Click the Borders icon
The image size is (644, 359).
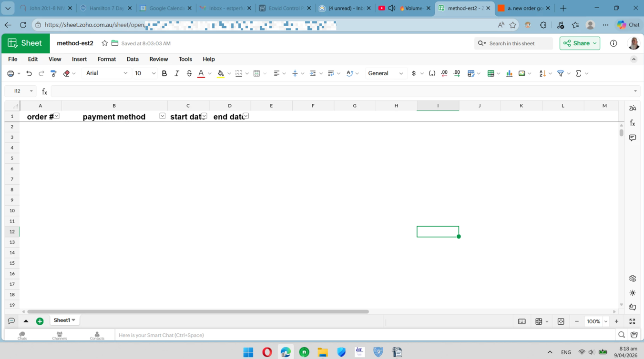coord(239,73)
